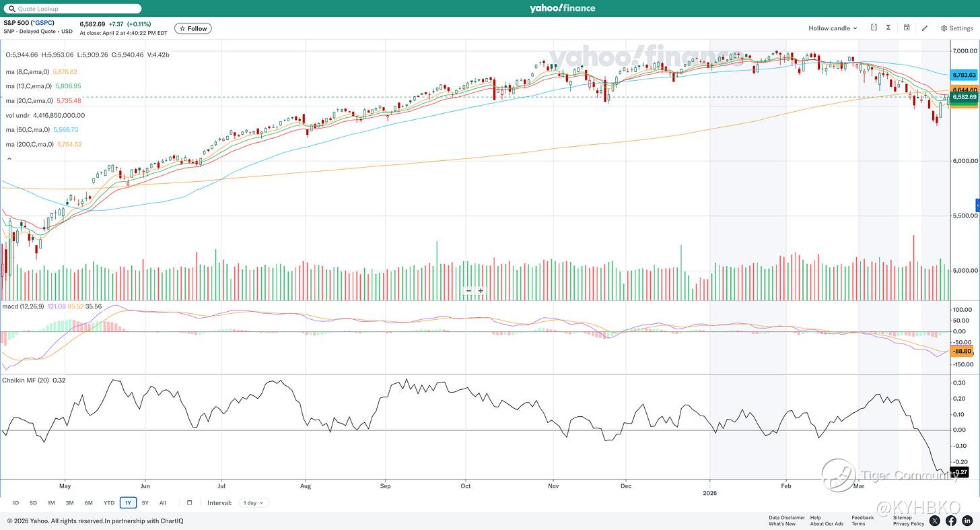Click the 6,783.63 blue price tag

[x=964, y=75]
